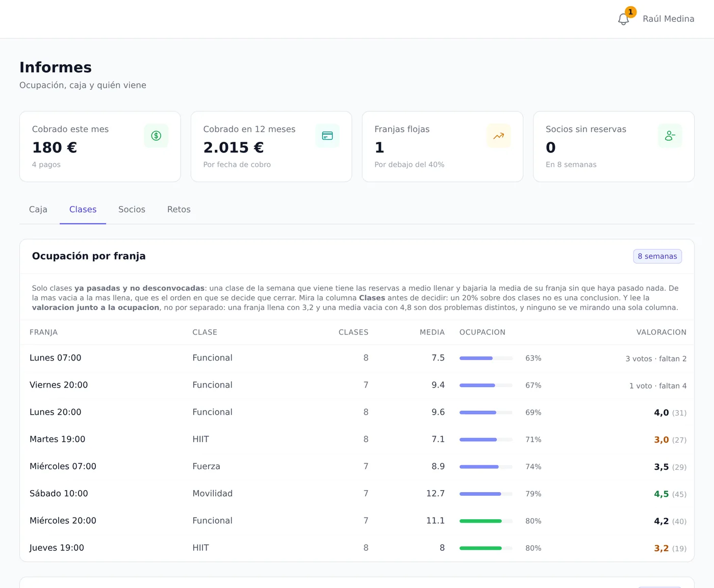Image resolution: width=714 pixels, height=588 pixels.
Task: Click the 8 semanas badge
Action: pos(657,256)
